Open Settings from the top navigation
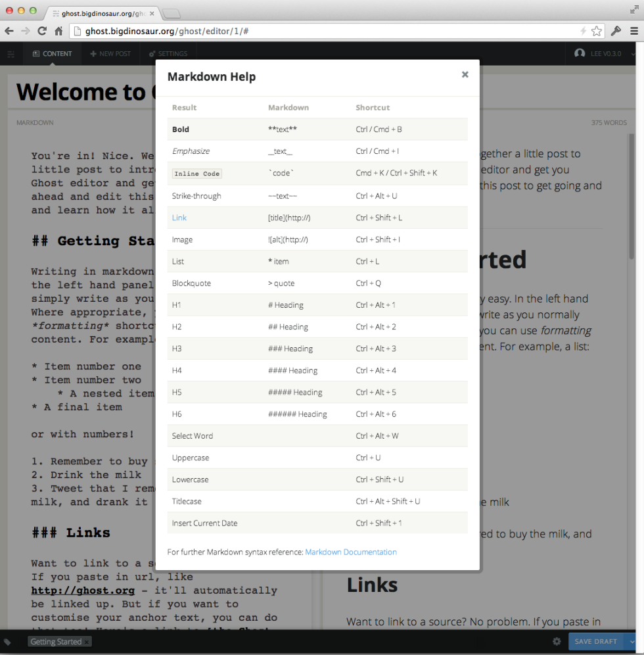The width and height of the screenshot is (644, 655). pos(168,54)
